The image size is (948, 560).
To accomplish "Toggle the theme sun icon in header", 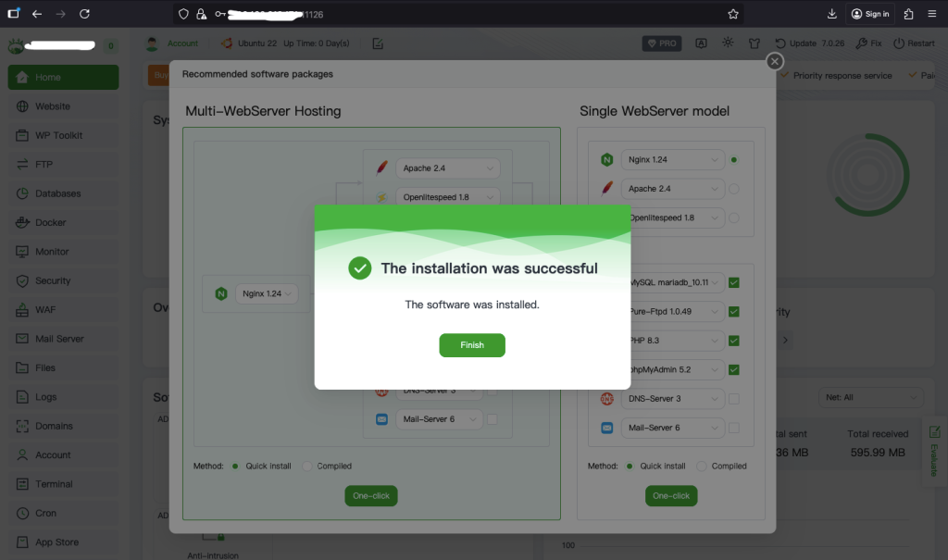I will [x=729, y=43].
